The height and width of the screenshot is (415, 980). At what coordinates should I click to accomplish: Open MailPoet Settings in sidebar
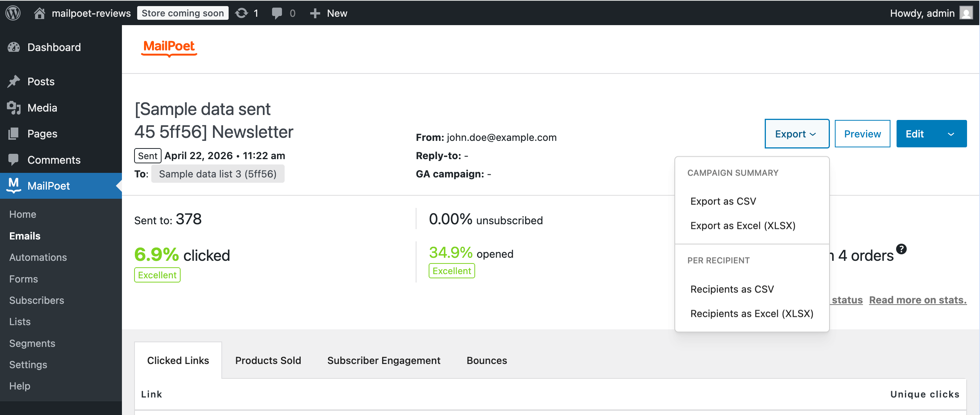pyautogui.click(x=28, y=365)
